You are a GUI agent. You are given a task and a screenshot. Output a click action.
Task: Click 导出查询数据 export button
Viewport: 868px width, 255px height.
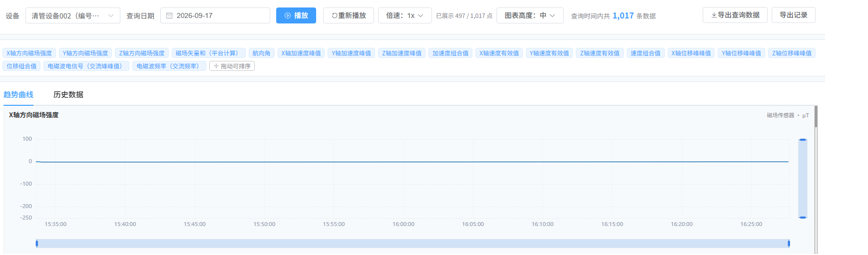(x=735, y=15)
